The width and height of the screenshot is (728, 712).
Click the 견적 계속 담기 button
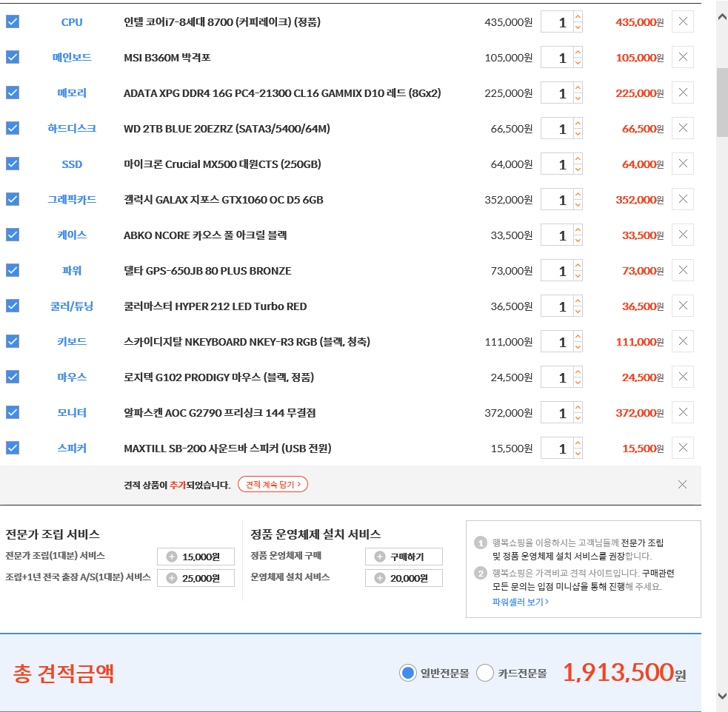(x=273, y=484)
